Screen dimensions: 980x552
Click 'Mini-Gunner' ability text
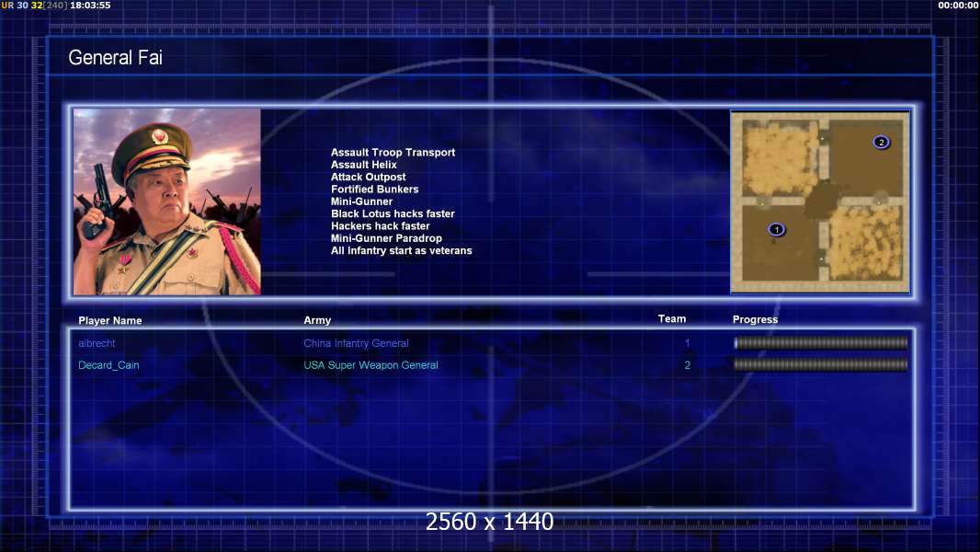(362, 201)
